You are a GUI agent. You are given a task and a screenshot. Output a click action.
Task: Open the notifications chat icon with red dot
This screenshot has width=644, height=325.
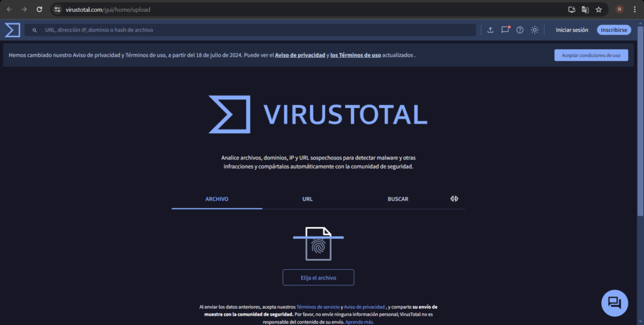505,30
